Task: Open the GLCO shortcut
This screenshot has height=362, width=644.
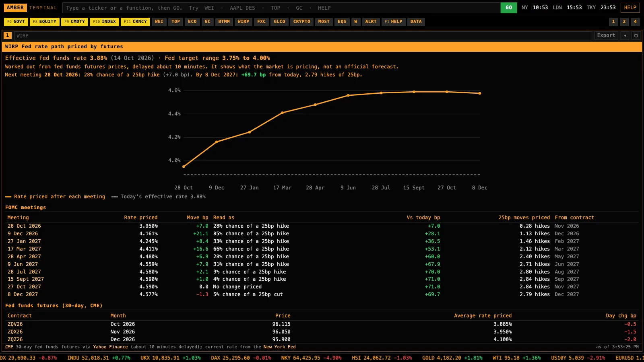Action: coord(279,22)
